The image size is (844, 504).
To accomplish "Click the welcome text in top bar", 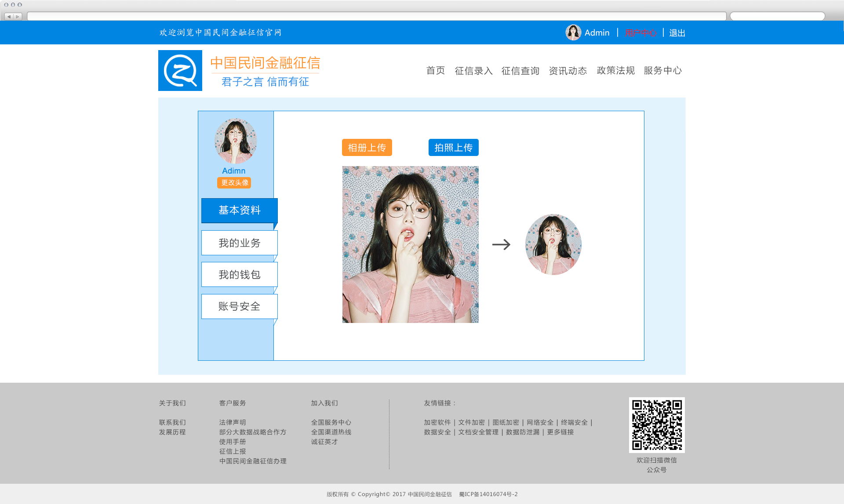I will point(220,33).
